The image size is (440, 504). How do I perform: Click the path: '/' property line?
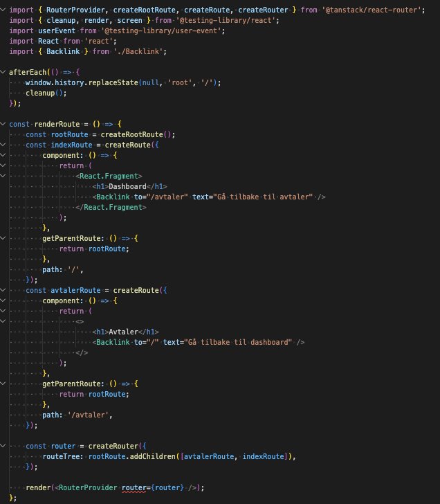click(63, 270)
